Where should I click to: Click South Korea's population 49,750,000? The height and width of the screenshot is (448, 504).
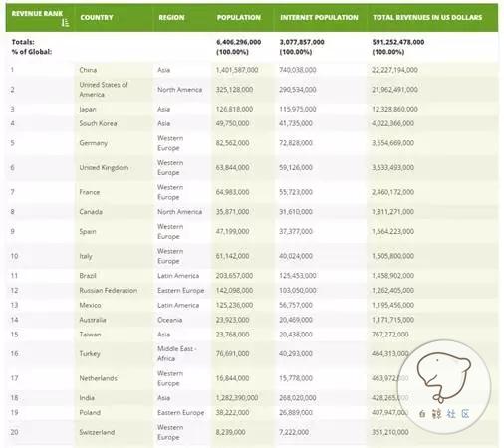pos(232,123)
